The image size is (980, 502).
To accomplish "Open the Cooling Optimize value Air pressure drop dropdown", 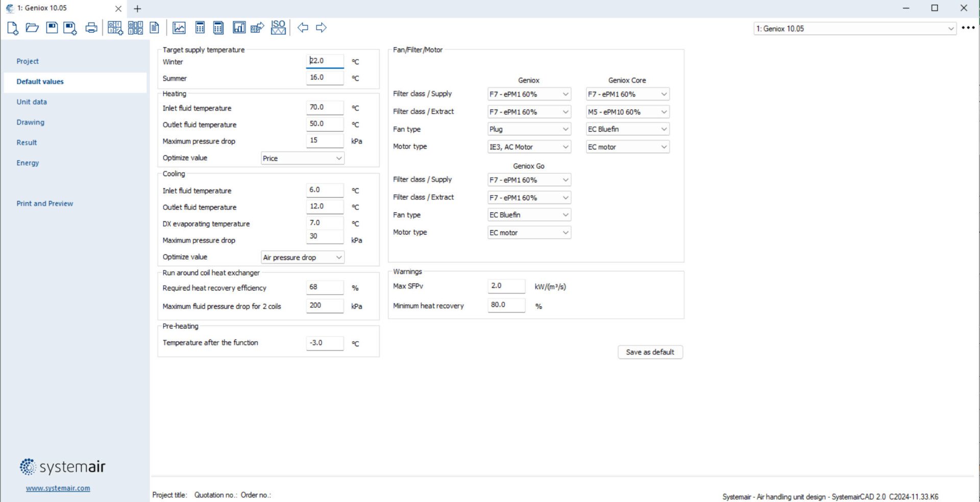I will pos(302,257).
